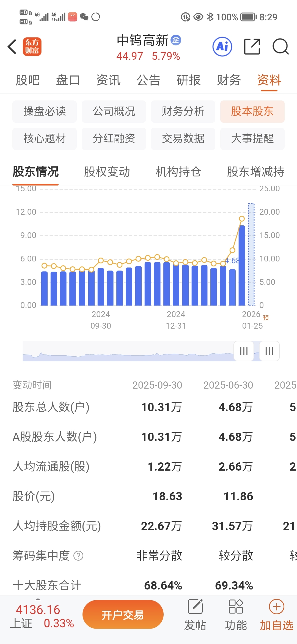Open 公司概况 section
The height and width of the screenshot is (644, 297).
click(x=114, y=111)
